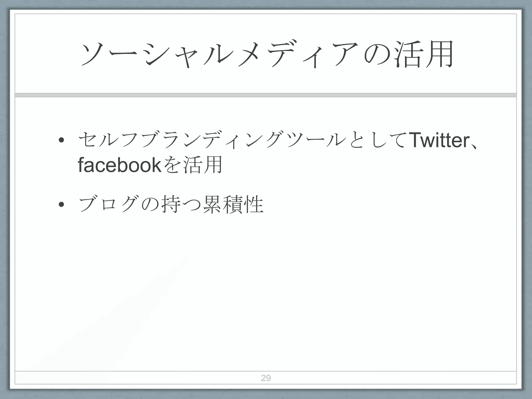The image size is (532, 399).
Task: Click the line facebookを活用
Action: click(150, 165)
